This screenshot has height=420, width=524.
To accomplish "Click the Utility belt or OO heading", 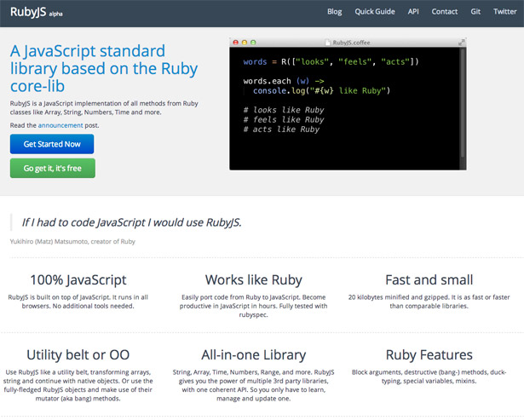I will click(x=78, y=355).
